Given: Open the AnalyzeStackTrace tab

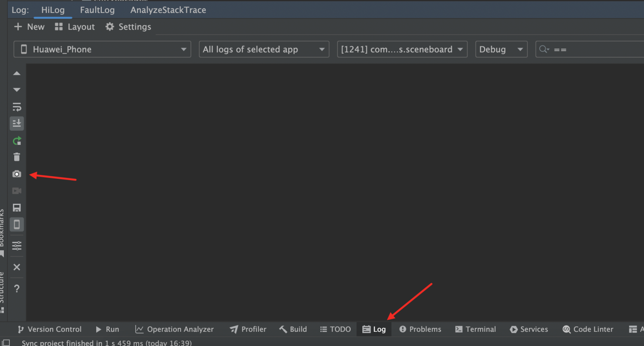Looking at the screenshot, I should click(168, 10).
